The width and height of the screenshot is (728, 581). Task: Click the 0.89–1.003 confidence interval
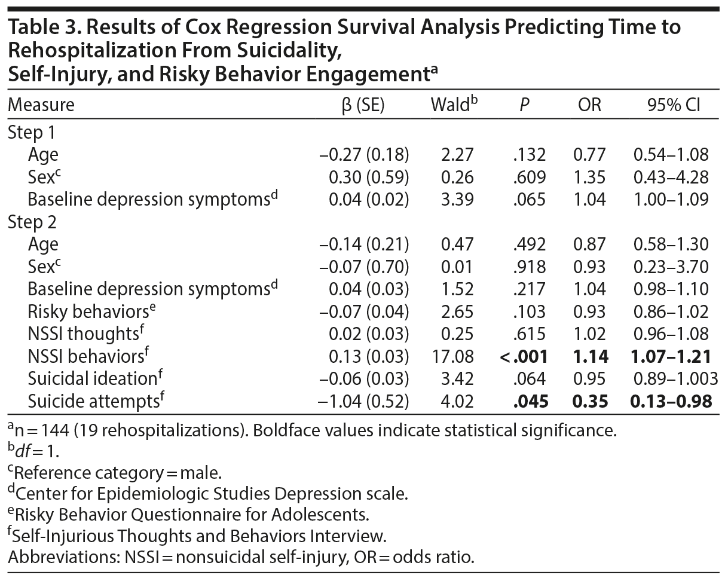(x=676, y=378)
